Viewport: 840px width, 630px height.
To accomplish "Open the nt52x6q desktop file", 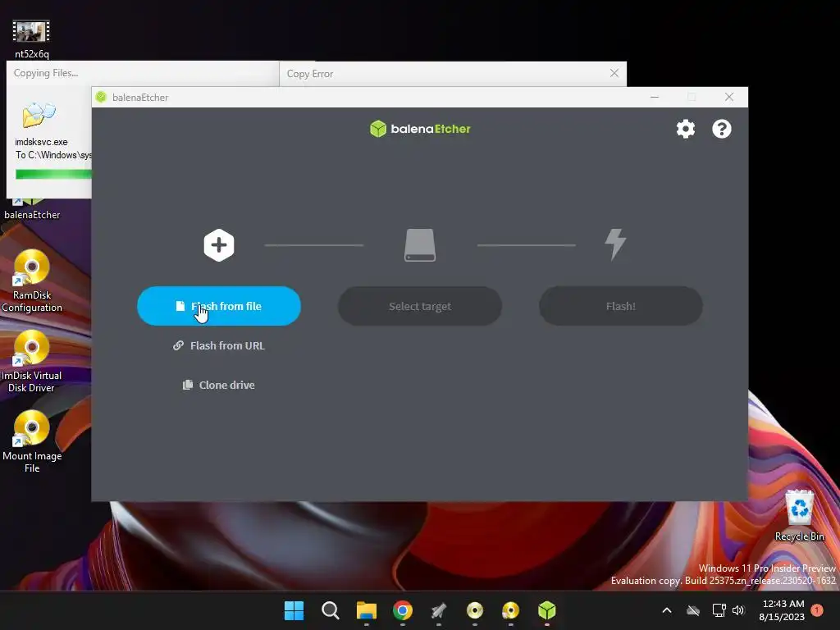I will pyautogui.click(x=32, y=39).
